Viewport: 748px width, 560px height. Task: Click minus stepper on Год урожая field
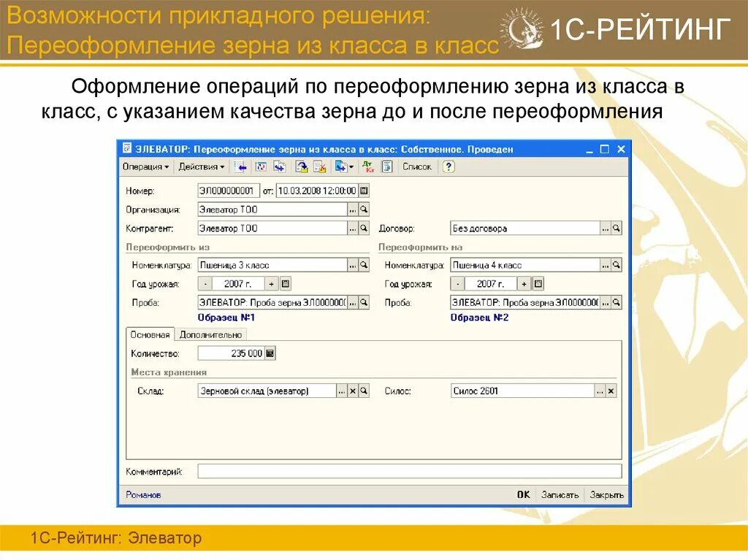(x=205, y=283)
